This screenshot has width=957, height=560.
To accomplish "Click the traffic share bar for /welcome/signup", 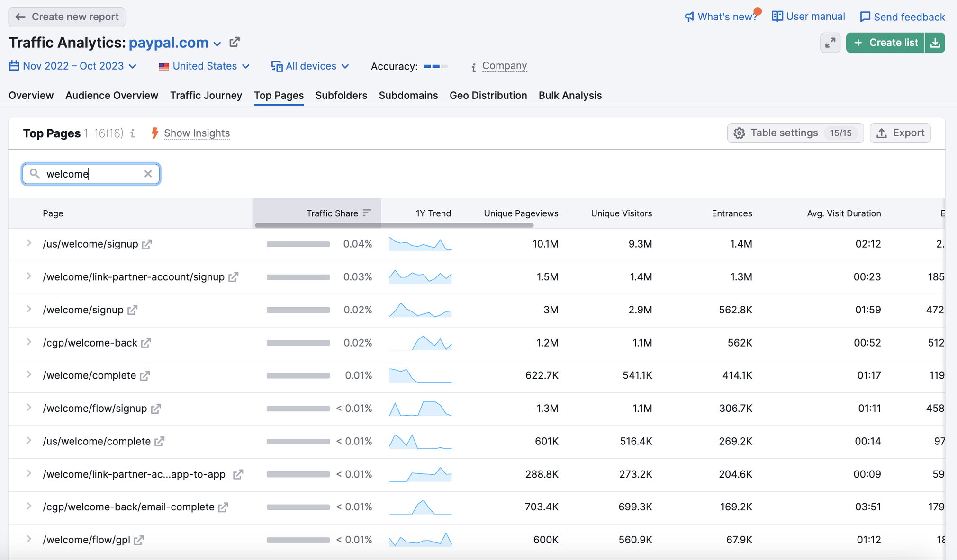I will tap(298, 310).
